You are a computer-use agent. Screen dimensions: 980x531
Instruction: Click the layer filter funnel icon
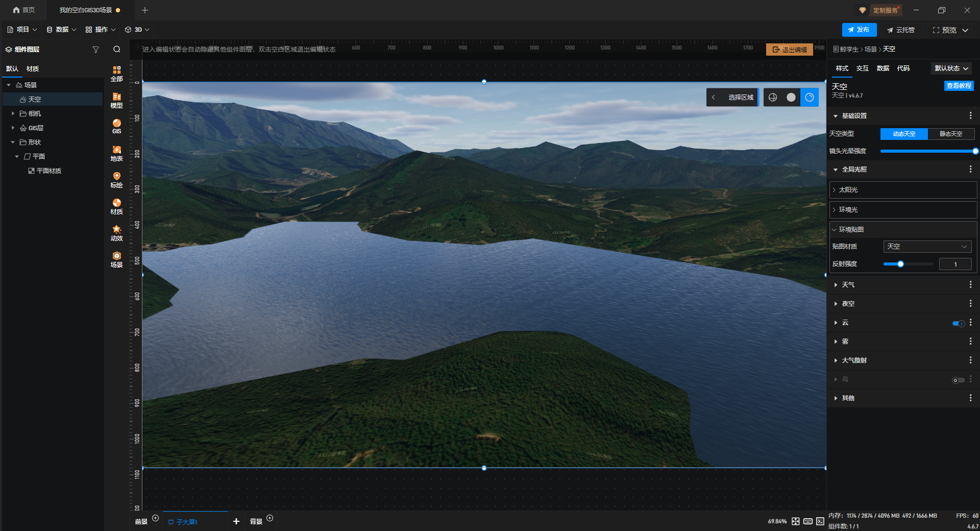click(95, 50)
